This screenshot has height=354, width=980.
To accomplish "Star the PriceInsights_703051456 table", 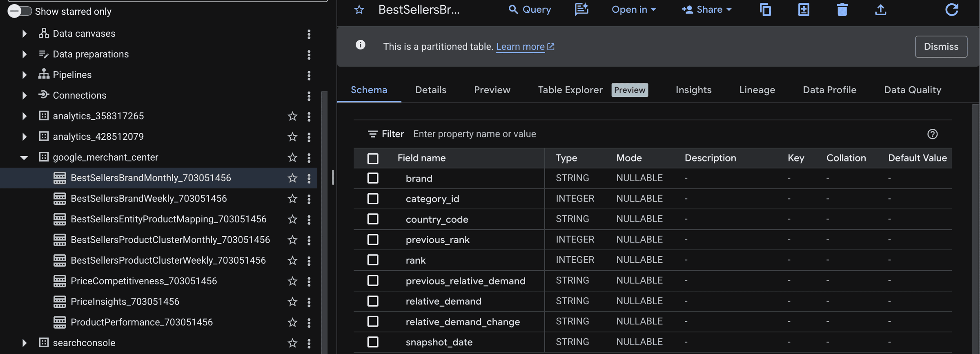I will pyautogui.click(x=292, y=302).
